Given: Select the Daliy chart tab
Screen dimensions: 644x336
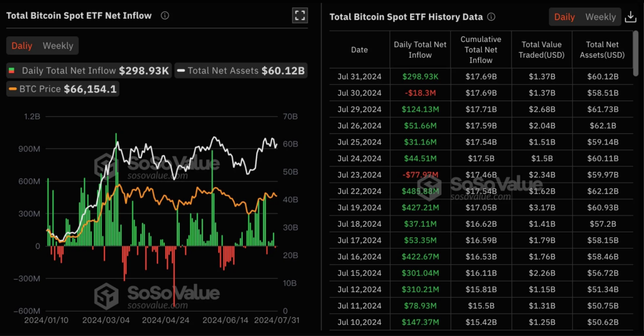Looking at the screenshot, I should point(22,46).
